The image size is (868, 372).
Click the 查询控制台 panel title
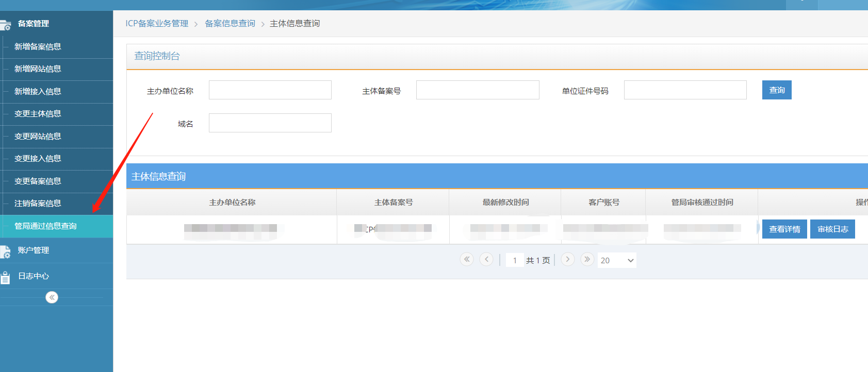click(x=157, y=56)
